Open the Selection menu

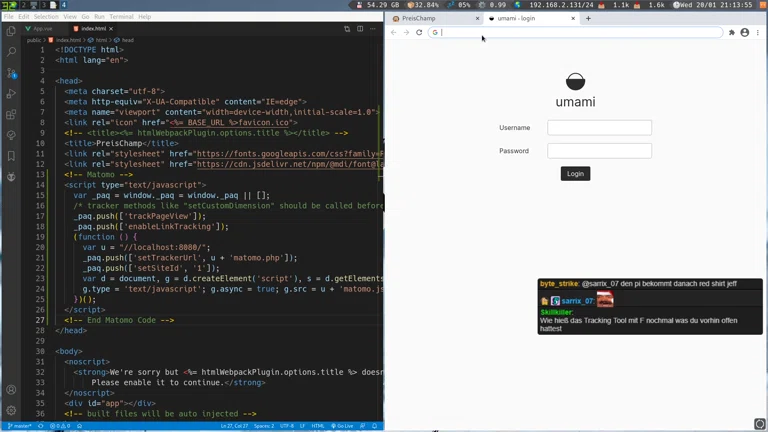pos(46,17)
